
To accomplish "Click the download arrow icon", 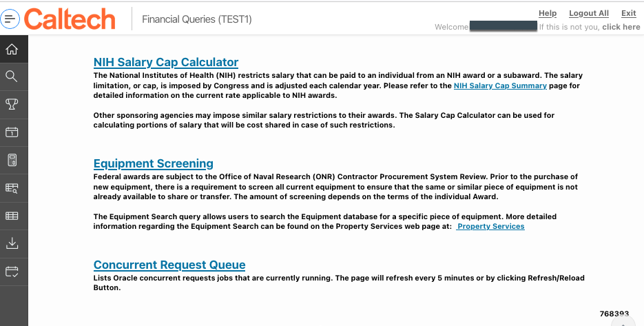I will [12, 243].
